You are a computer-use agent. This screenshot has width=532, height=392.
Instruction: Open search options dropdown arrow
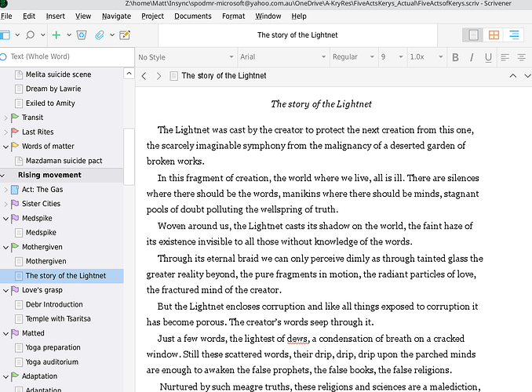click(x=43, y=35)
